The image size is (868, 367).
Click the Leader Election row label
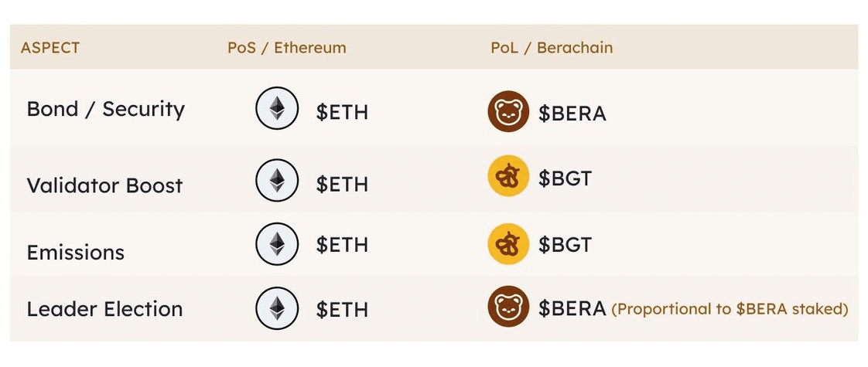[104, 309]
